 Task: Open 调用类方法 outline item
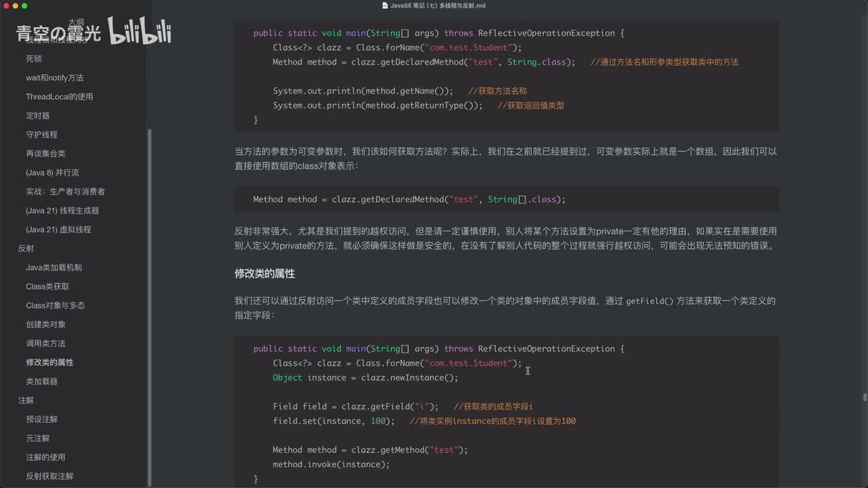click(46, 344)
